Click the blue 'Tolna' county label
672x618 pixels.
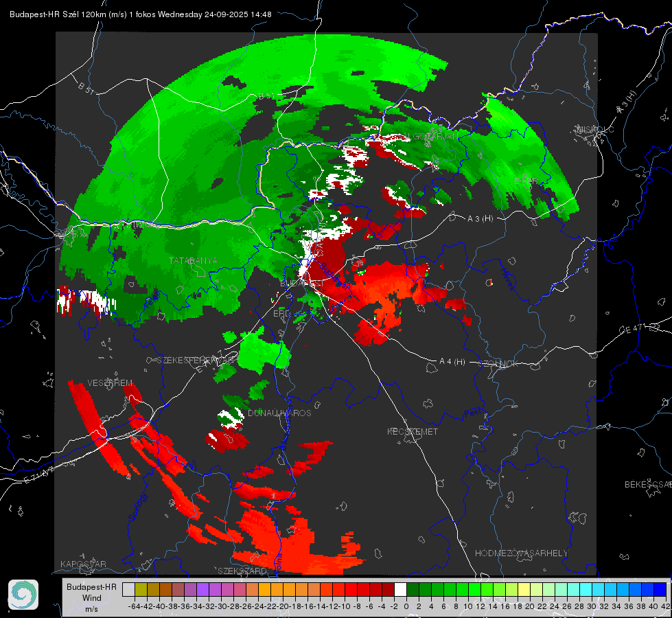pyautogui.click(x=278, y=562)
